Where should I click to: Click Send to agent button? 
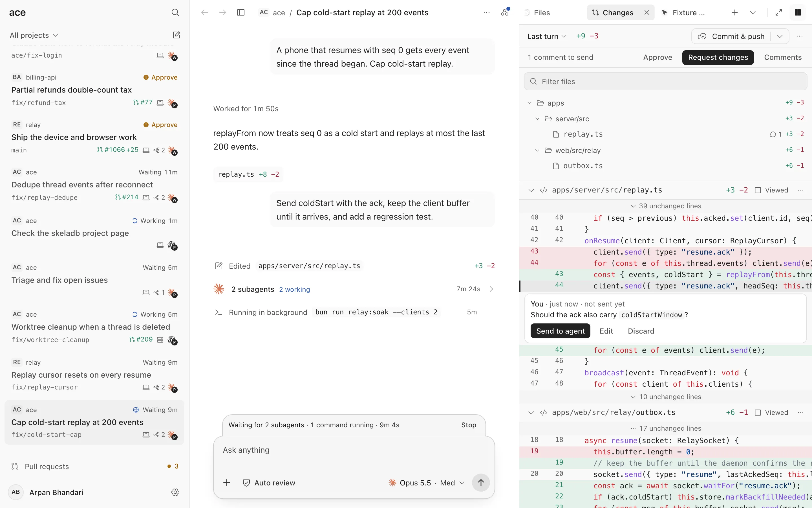click(560, 331)
